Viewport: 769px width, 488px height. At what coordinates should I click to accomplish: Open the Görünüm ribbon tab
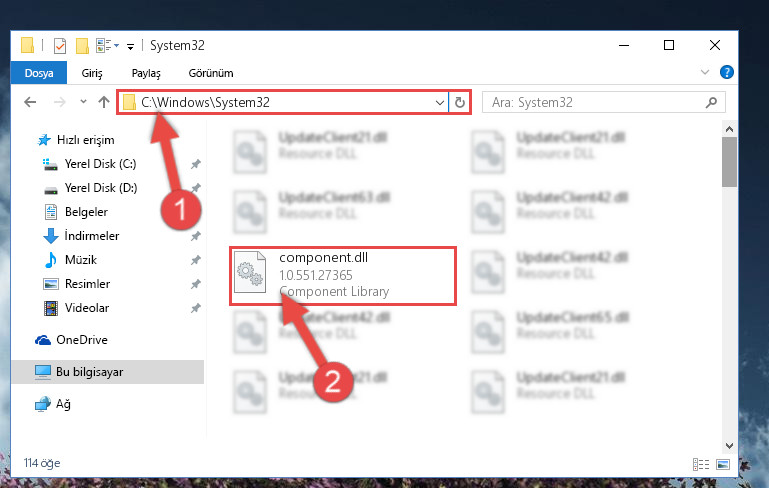[211, 73]
